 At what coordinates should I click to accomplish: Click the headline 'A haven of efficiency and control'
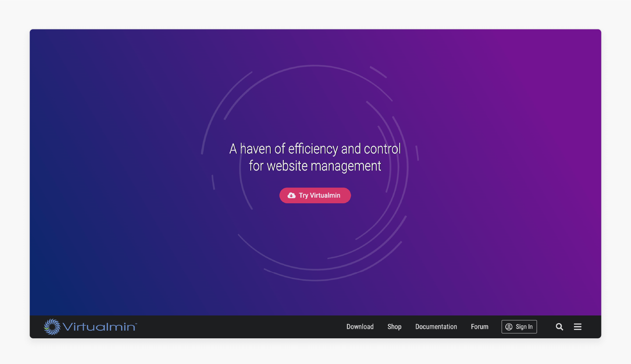(315, 149)
